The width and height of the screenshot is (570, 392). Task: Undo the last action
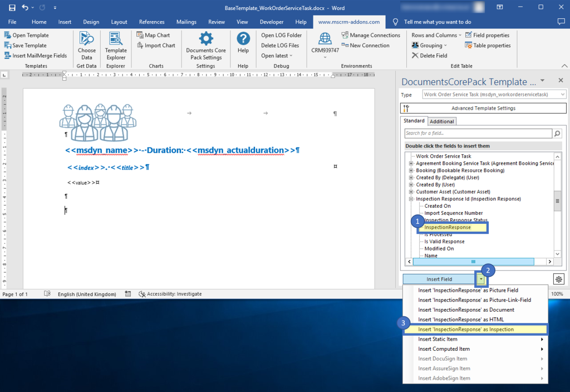pyautogui.click(x=24, y=8)
